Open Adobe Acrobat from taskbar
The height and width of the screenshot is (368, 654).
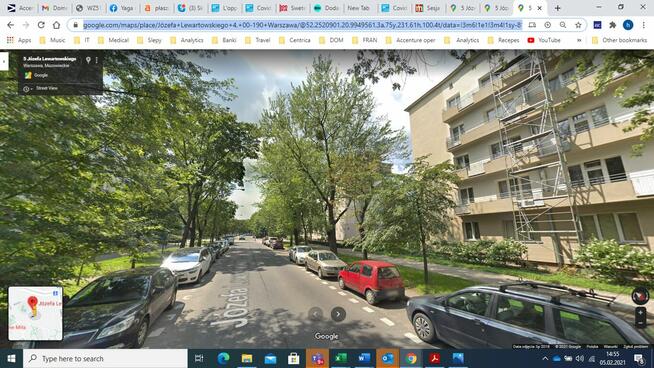click(434, 358)
